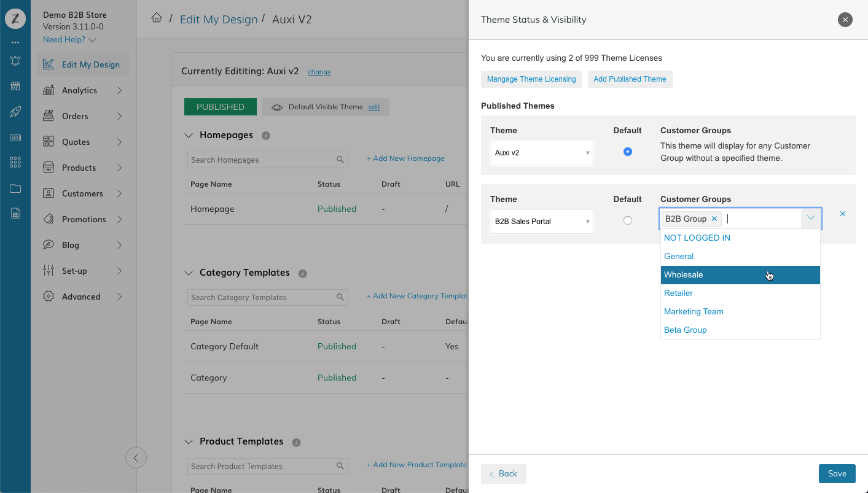This screenshot has height=493, width=868.
Task: Click the storefront icon in left rail
Action: pyautogui.click(x=15, y=87)
